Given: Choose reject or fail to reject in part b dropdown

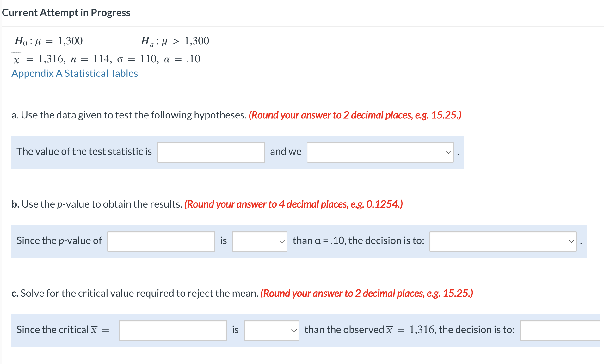Looking at the screenshot, I should (502, 241).
